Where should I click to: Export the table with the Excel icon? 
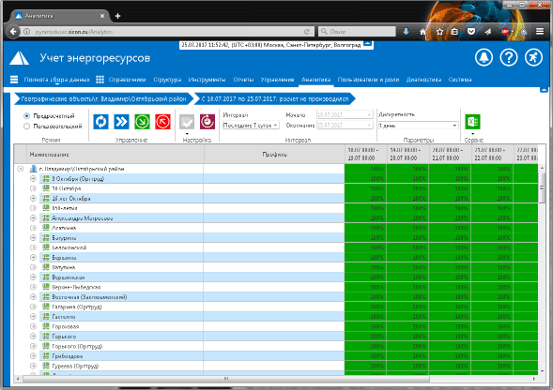coord(473,122)
